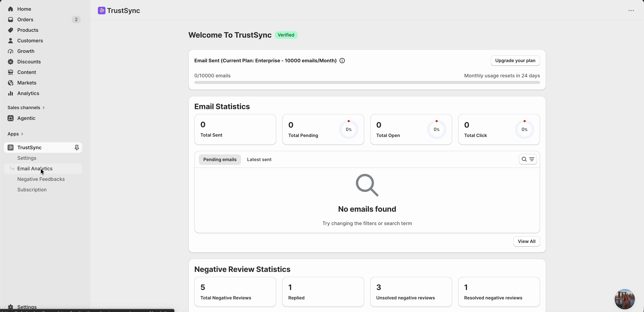Click Upgrade your plan button
The width and height of the screenshot is (644, 312).
point(515,61)
